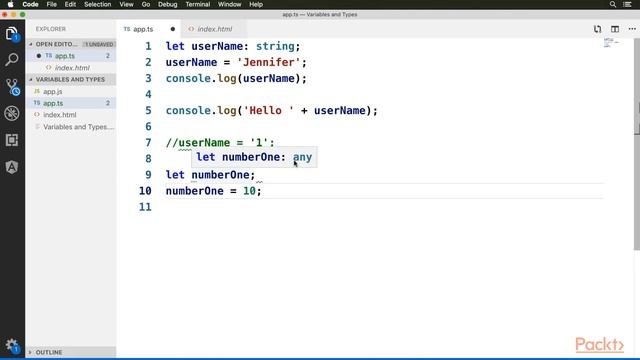Click the hover tooltip 'let numberOne: any'
Viewport: 640px width, 360px height.
254,157
